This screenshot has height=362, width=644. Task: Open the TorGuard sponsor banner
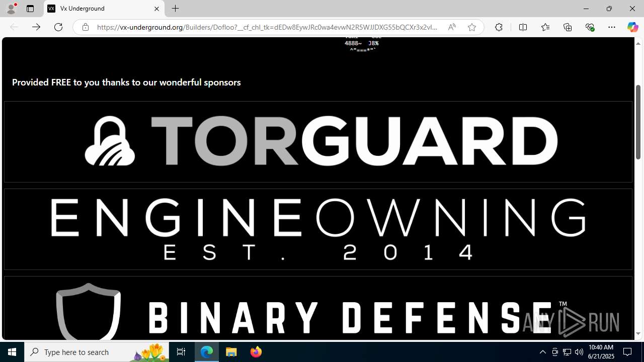[318, 142]
